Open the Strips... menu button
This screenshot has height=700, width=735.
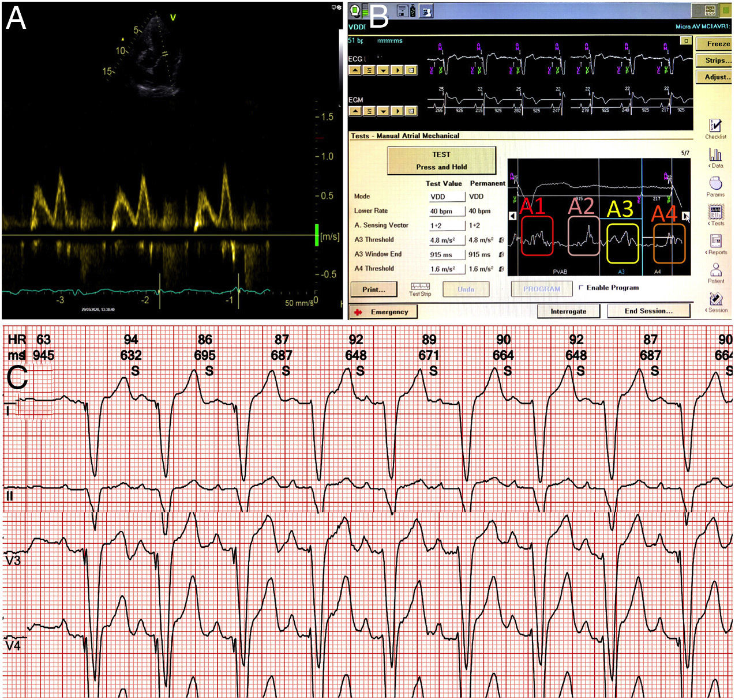pyautogui.click(x=714, y=61)
